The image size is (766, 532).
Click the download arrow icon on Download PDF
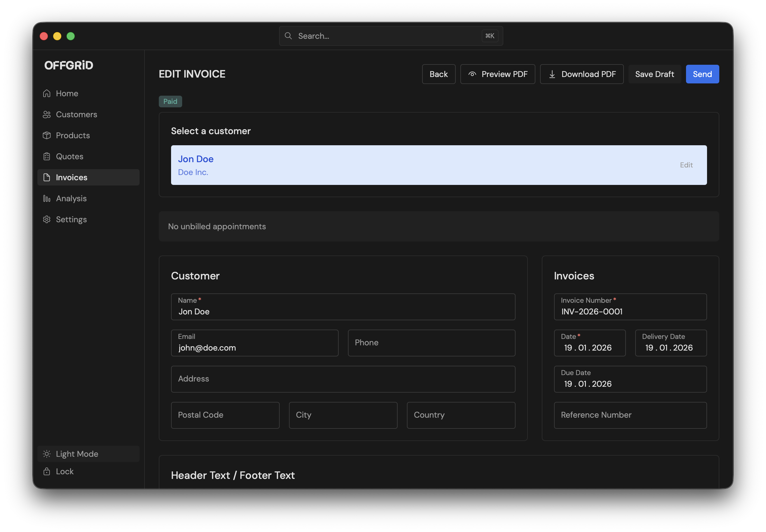tap(552, 74)
